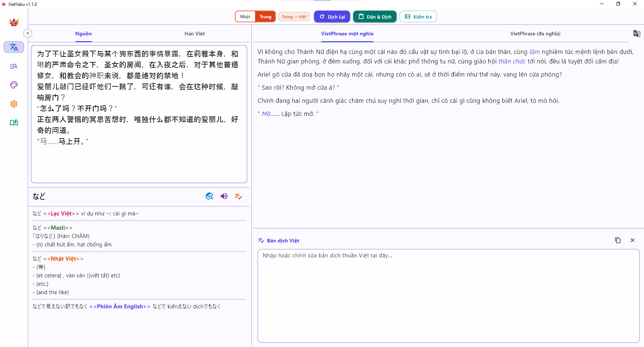Click the VietYaku logo icon
Viewport: 644px width, 347px height.
click(x=14, y=22)
